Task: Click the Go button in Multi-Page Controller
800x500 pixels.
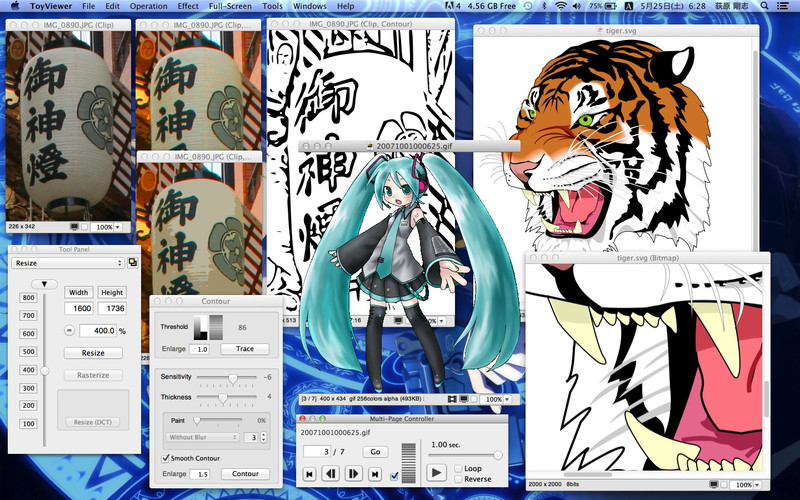Action: click(x=376, y=452)
